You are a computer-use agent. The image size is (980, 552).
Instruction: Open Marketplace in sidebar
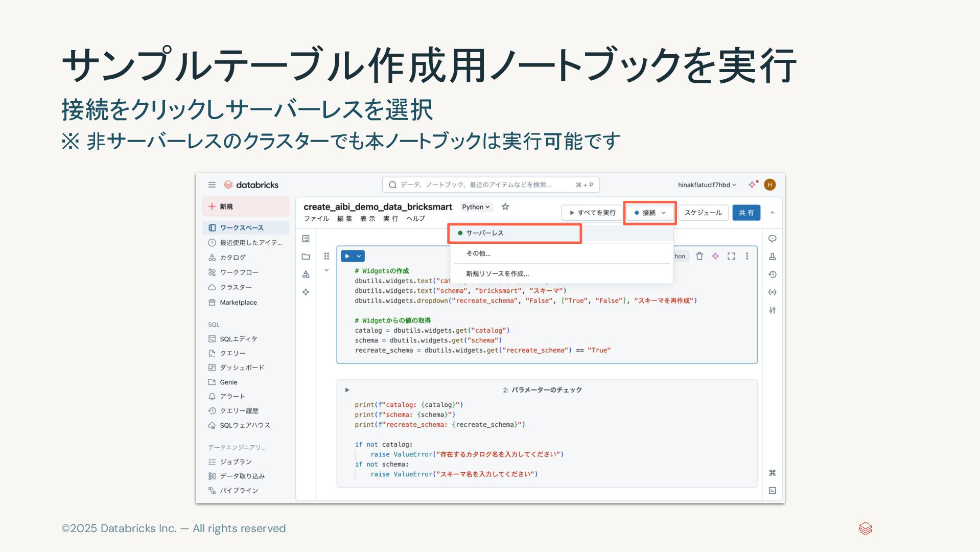click(246, 303)
